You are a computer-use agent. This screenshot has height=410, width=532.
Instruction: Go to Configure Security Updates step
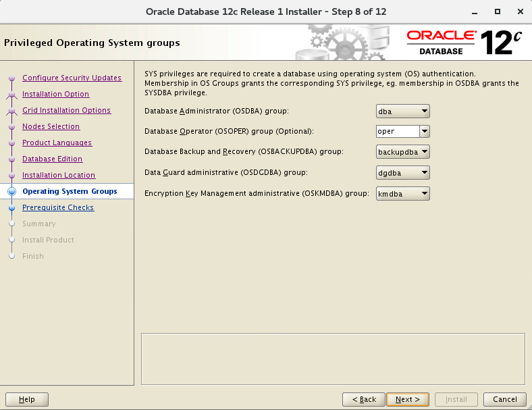(72, 78)
